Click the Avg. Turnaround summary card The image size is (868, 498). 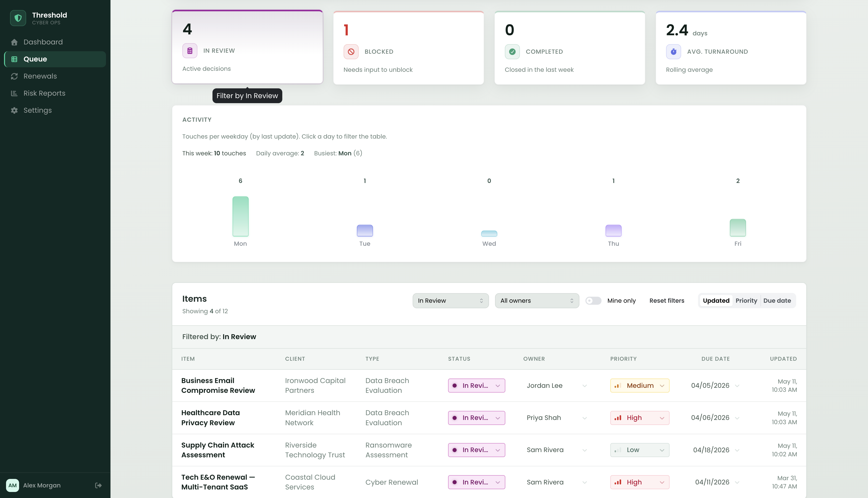pos(731,48)
